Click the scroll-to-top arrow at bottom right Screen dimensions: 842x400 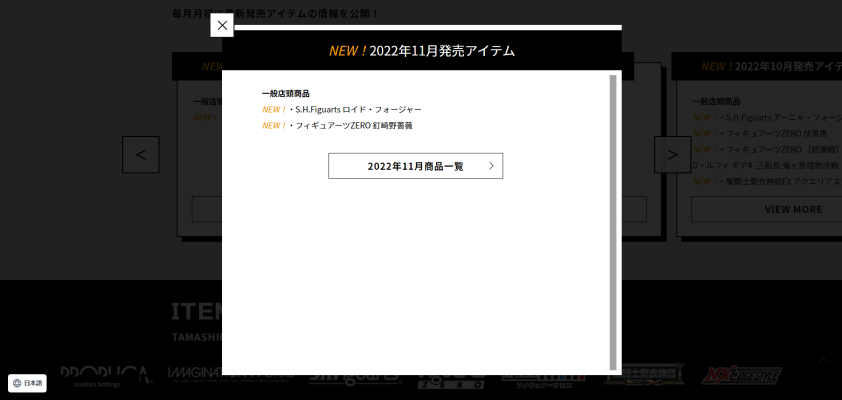click(823, 360)
